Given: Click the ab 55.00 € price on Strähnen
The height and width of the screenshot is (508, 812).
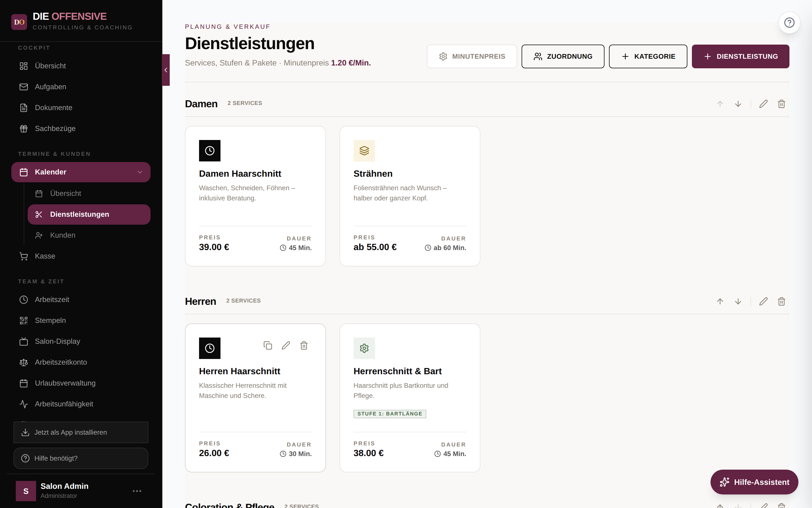Looking at the screenshot, I should 375,247.
